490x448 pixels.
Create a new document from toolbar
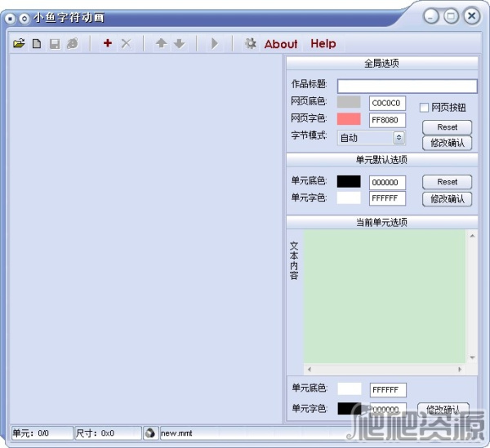(x=37, y=43)
